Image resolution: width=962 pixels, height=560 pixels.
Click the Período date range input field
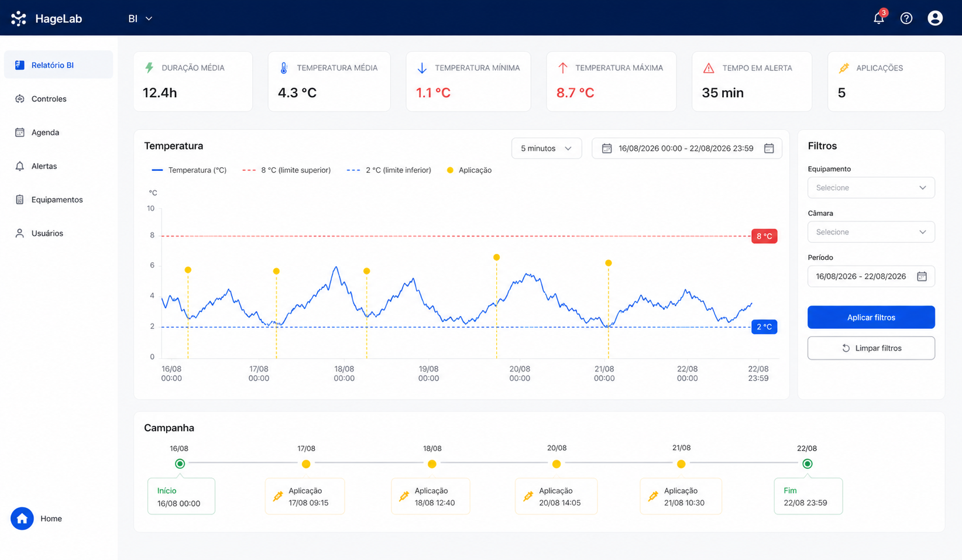coord(871,276)
